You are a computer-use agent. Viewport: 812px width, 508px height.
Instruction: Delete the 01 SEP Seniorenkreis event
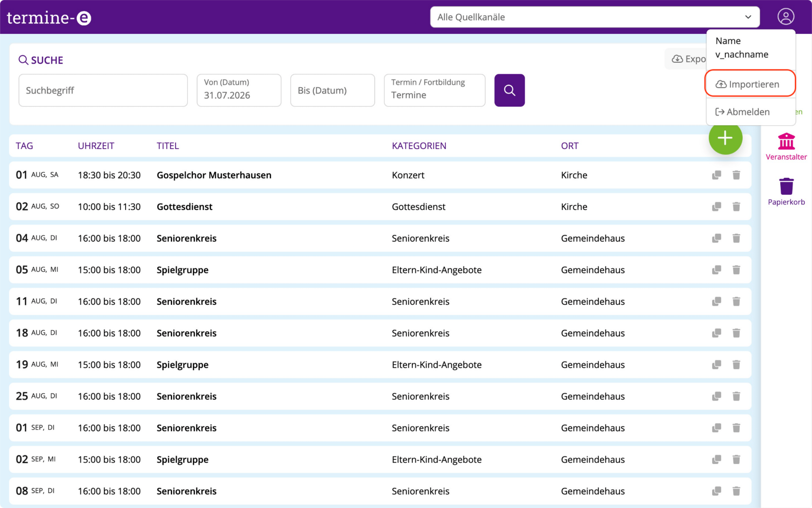click(x=736, y=428)
